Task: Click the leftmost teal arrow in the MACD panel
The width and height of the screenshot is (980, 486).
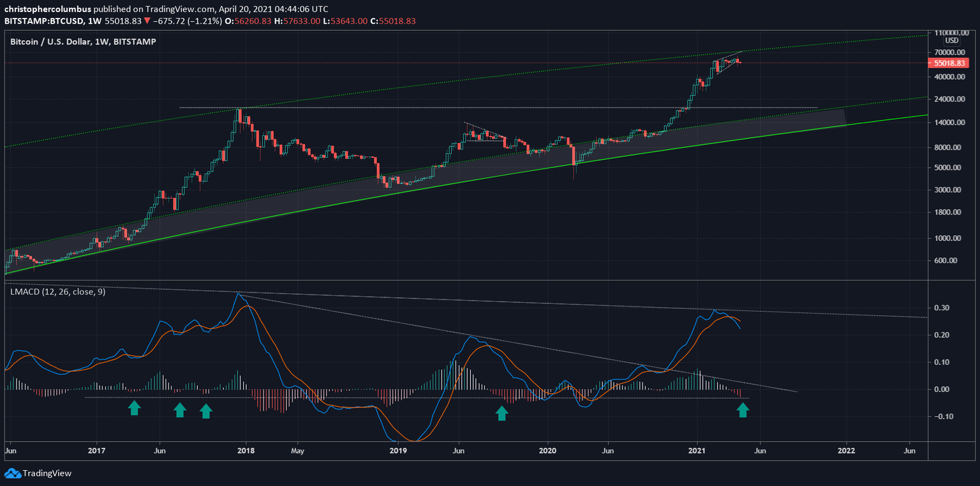Action: (x=135, y=407)
